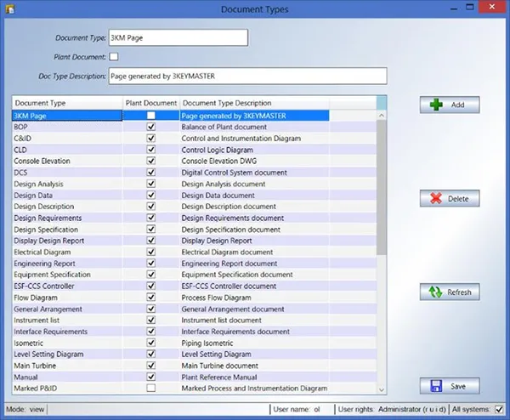The height and width of the screenshot is (420, 510).
Task: Click the 'User rights: Administrator' status entry
Action: pos(392,409)
